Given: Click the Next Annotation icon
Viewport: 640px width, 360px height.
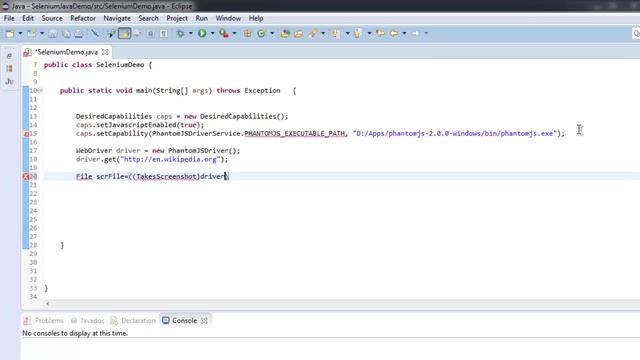Looking at the screenshot, I should [x=336, y=33].
